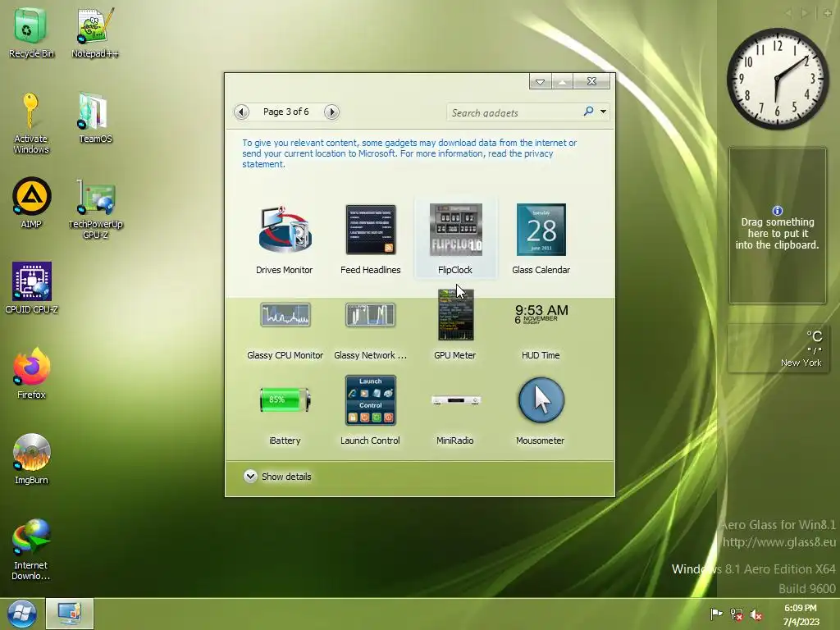Open ImgBurn desktop shortcut
840x630 pixels.
[31, 459]
